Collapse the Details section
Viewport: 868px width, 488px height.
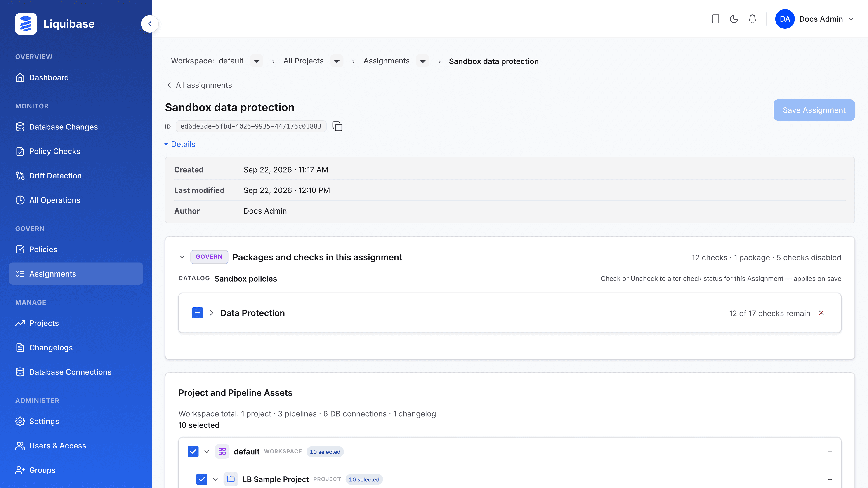[180, 145]
